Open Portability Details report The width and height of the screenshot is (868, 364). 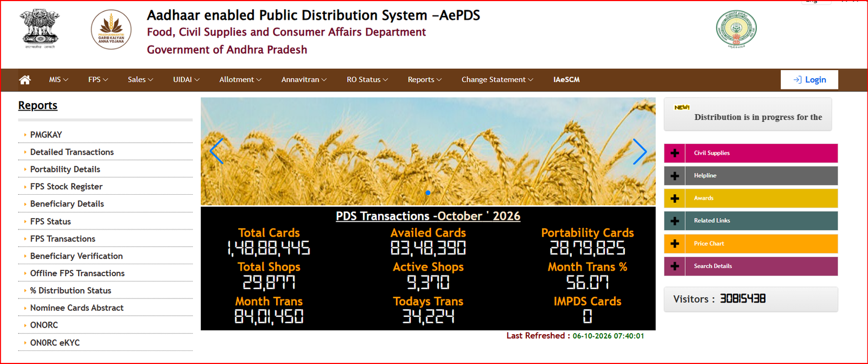(x=65, y=169)
